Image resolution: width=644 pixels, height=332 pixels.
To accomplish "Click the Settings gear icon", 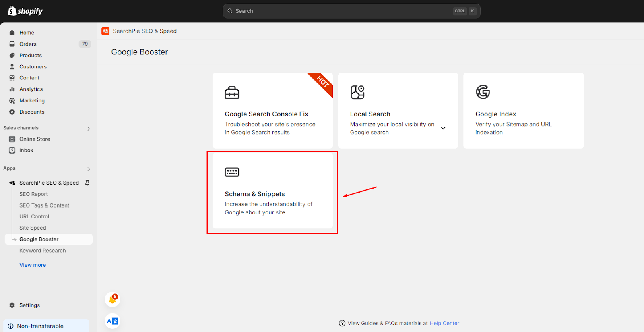I will (12, 305).
